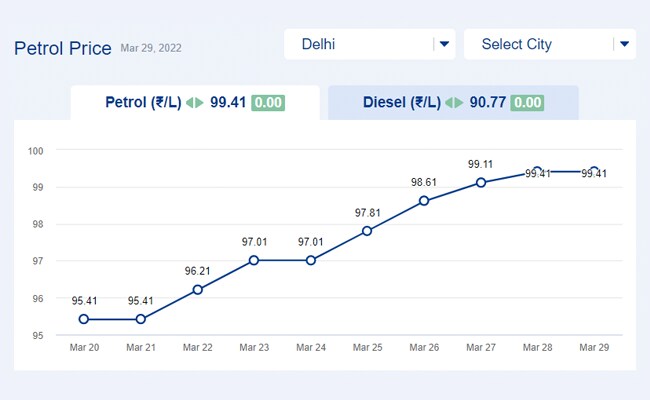This screenshot has width=650, height=400.
Task: Select the Mar 22 data point at 96.21
Action: pyautogui.click(x=197, y=289)
